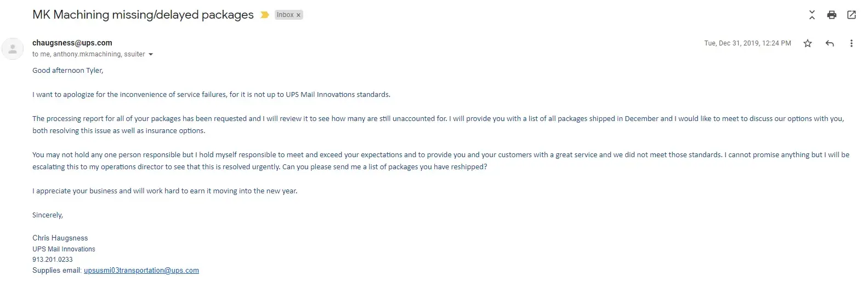This screenshot has width=868, height=287.
Task: Click sender address chaugsness@ups.com
Action: click(x=72, y=43)
